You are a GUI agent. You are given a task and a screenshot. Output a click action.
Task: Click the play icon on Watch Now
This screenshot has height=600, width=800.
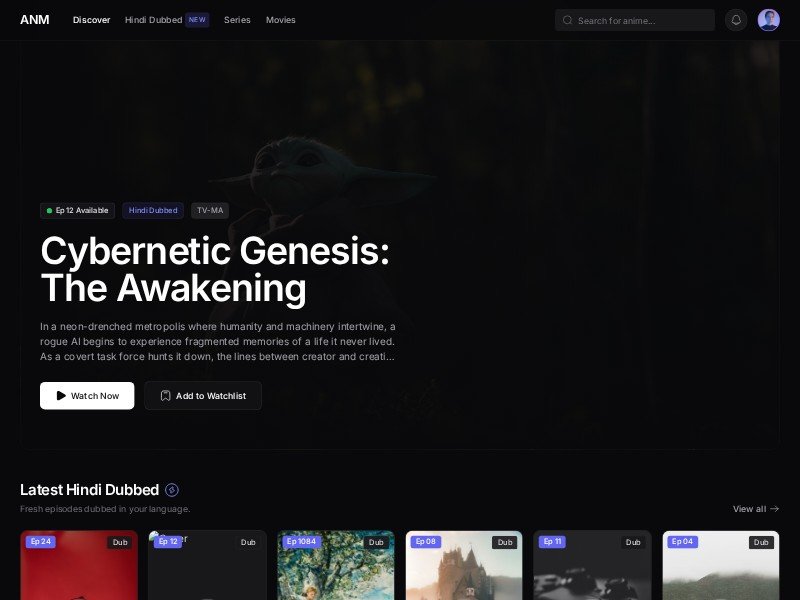pyautogui.click(x=61, y=395)
